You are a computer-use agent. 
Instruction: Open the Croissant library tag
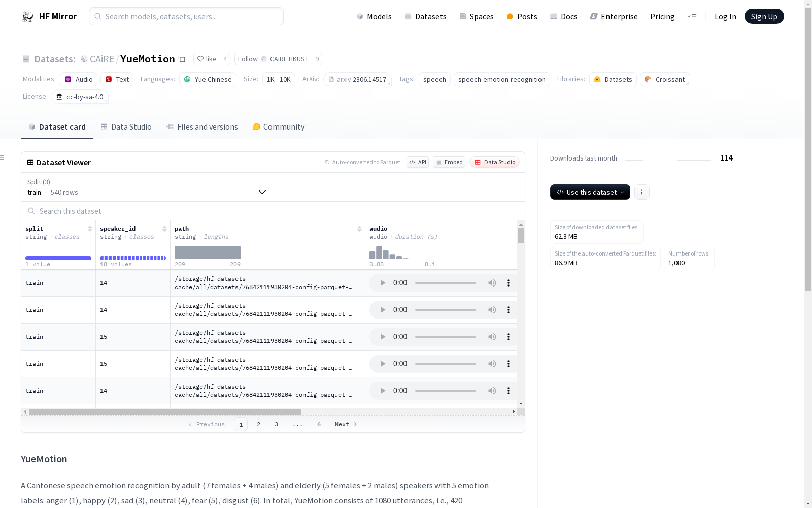coord(665,79)
